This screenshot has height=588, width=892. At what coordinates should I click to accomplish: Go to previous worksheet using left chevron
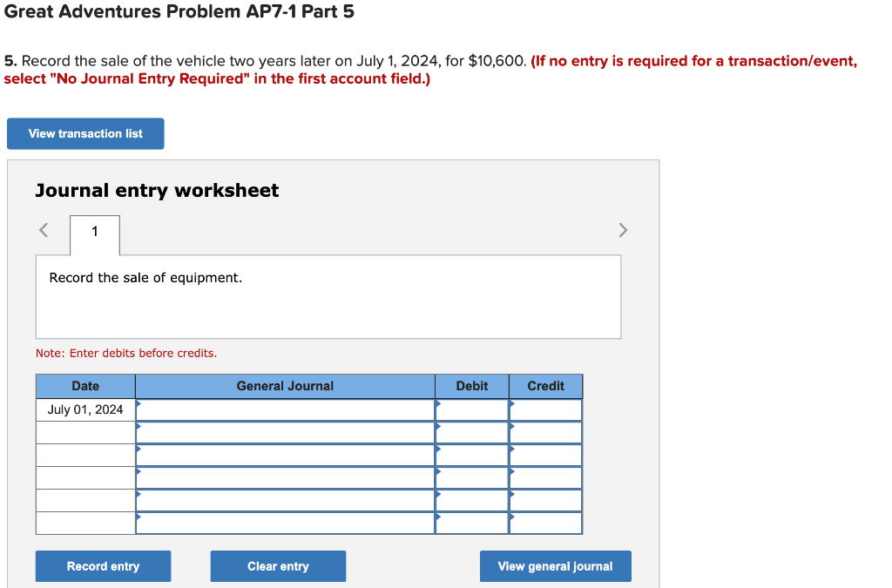click(44, 230)
